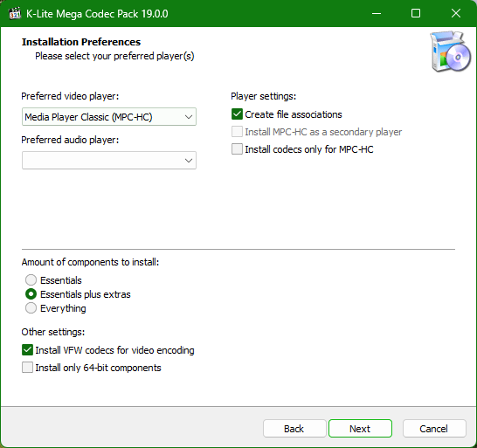Minimize the K-Lite installer window

[x=377, y=13]
